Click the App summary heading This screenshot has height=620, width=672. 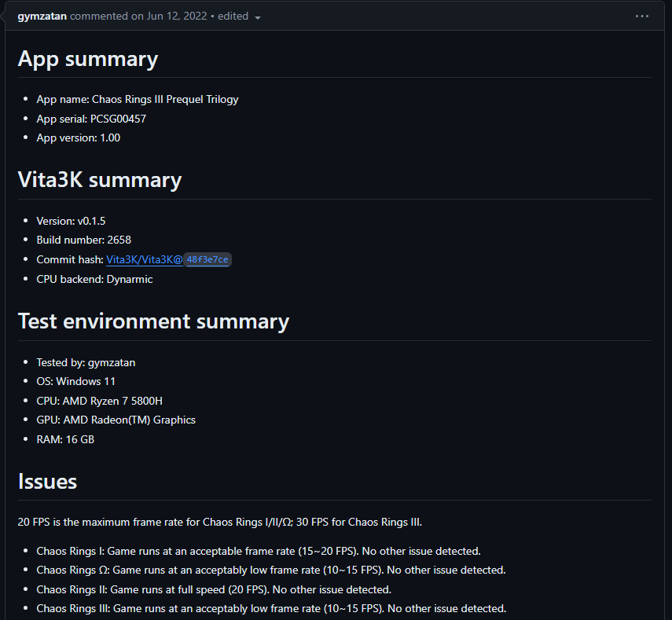[88, 59]
